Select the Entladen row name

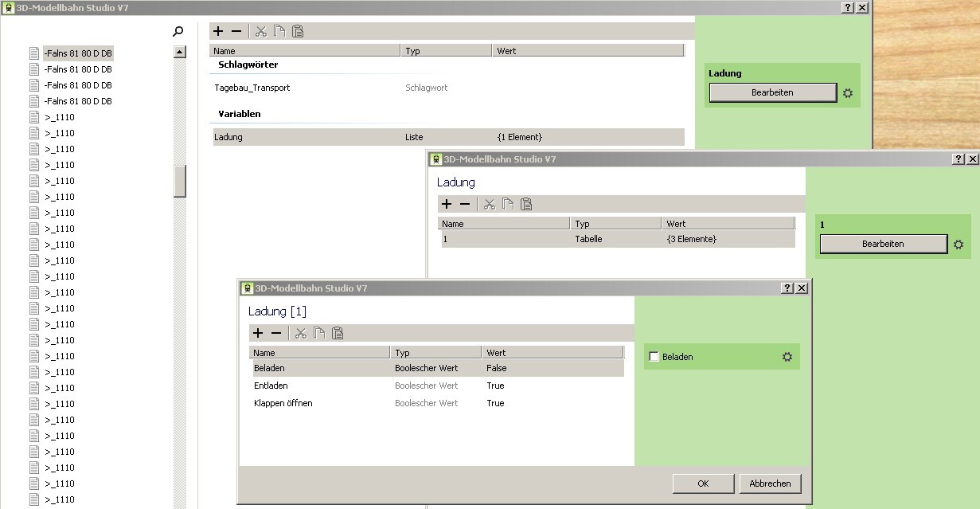(271, 386)
